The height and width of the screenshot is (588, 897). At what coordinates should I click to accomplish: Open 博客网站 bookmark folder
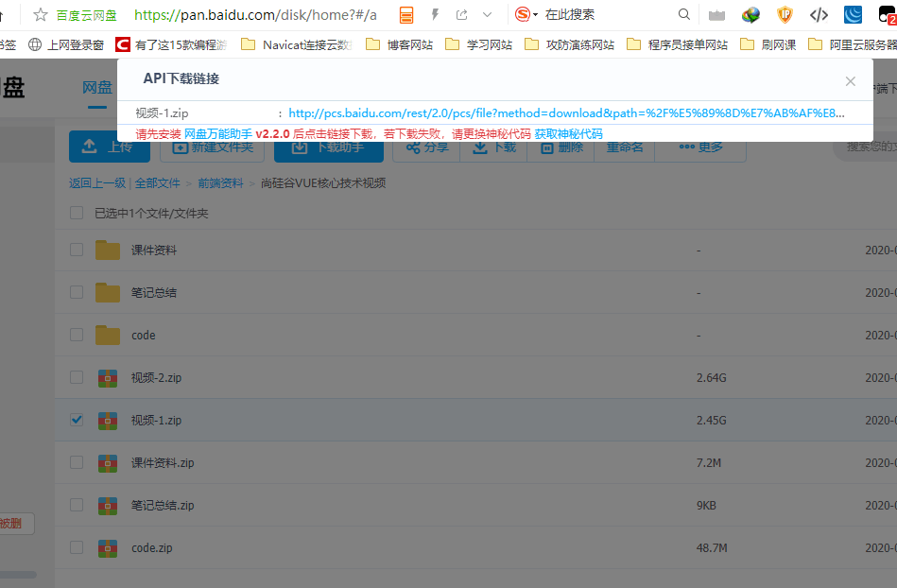click(x=399, y=44)
